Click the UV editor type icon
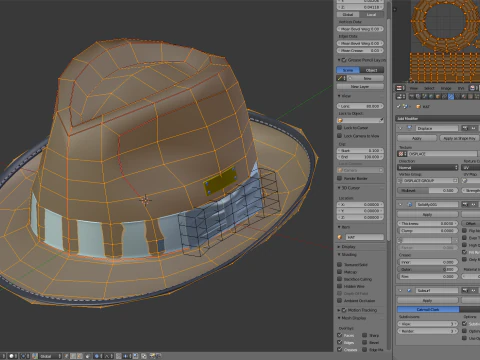 click(x=401, y=88)
